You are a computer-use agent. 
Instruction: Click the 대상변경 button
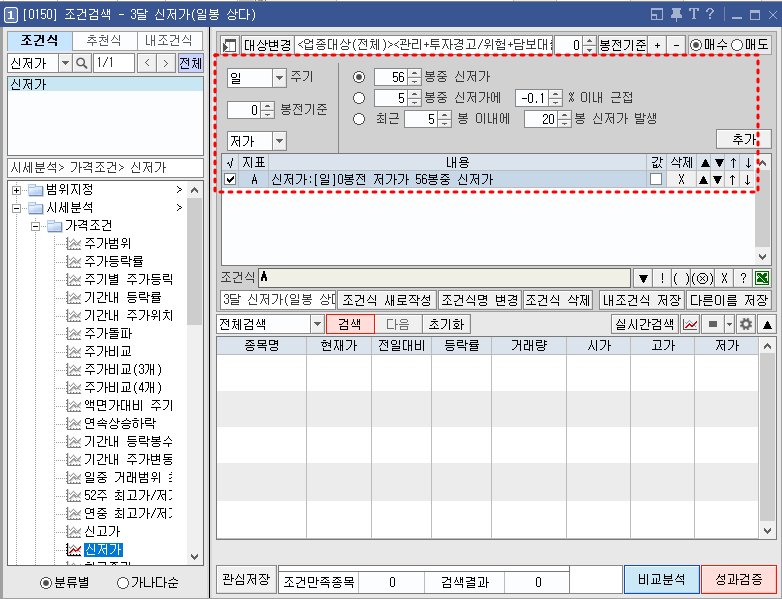(x=267, y=45)
